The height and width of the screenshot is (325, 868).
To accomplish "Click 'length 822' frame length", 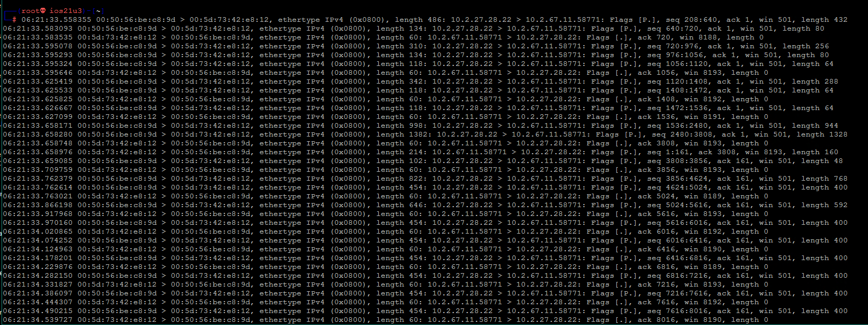I will coord(399,179).
